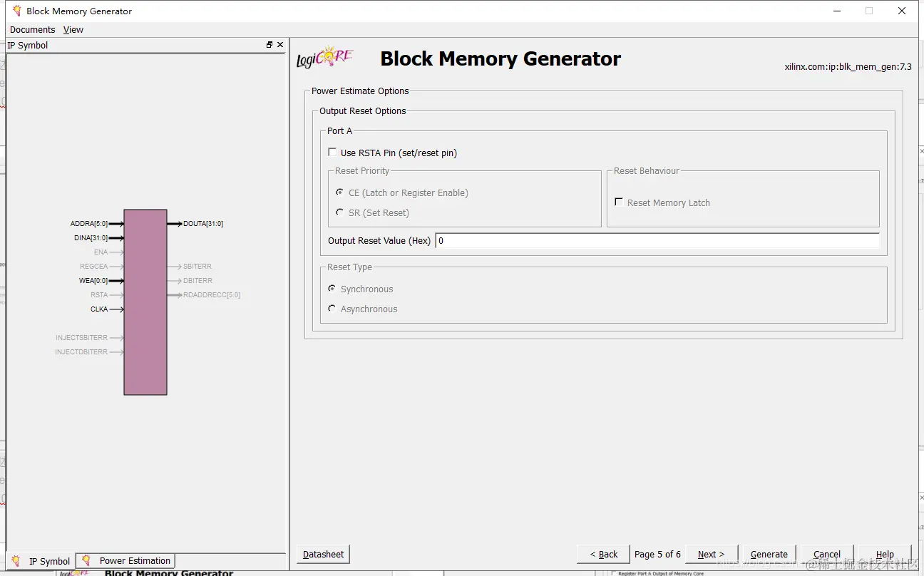Click the Page 5 of 6 indicator
Image resolution: width=924 pixels, height=576 pixels.
657,554
